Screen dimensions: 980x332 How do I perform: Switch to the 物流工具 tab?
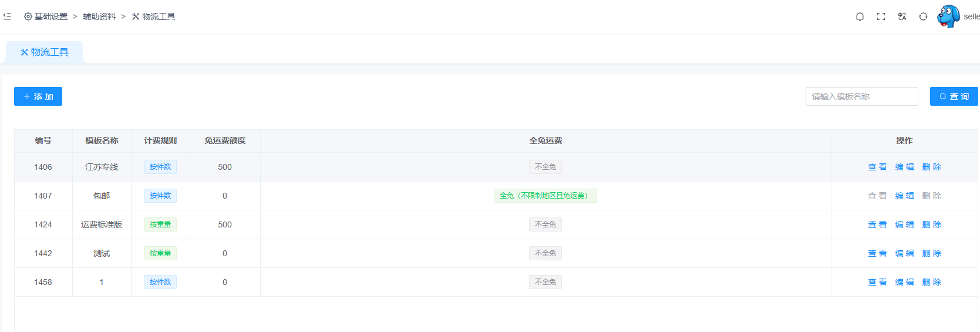pos(45,52)
